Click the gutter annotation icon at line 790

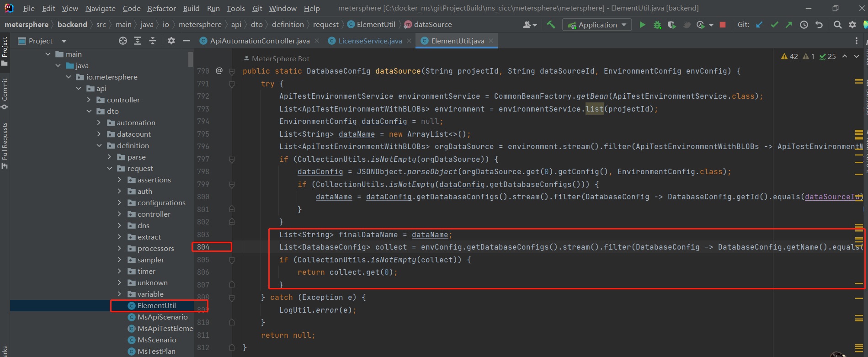pyautogui.click(x=219, y=71)
